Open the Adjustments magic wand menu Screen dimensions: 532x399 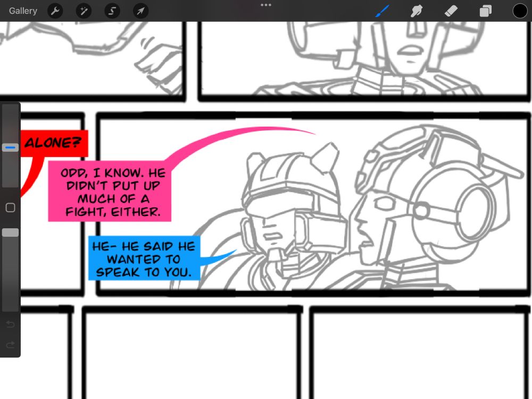pos(84,11)
